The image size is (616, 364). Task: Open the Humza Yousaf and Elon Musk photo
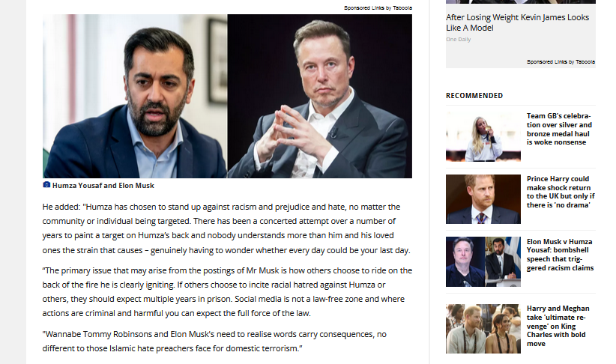pyautogui.click(x=228, y=96)
